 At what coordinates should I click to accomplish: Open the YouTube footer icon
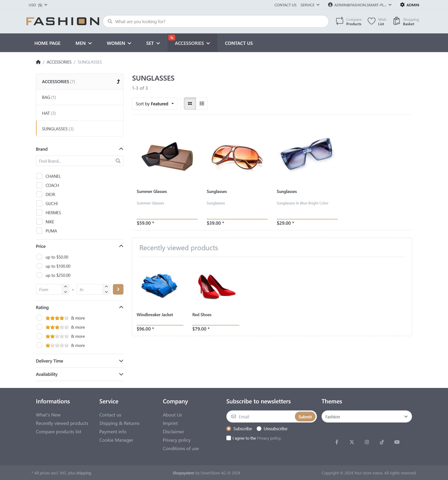397,442
